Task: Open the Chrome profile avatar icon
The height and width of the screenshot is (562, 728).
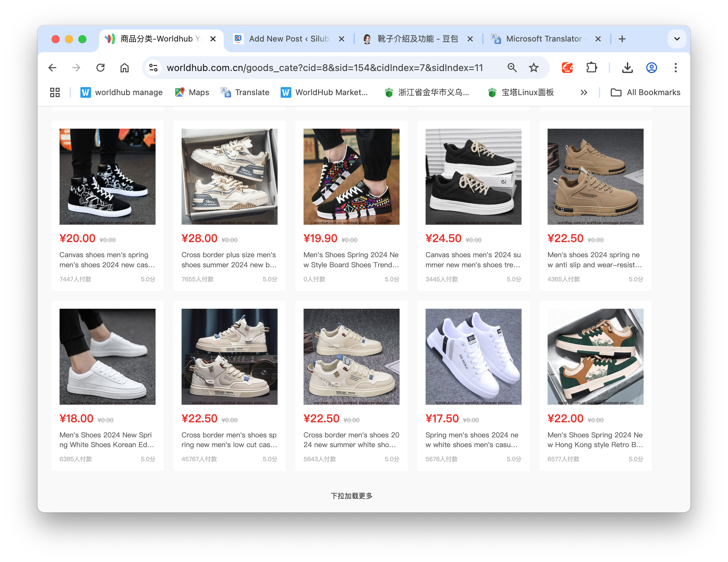Action: tap(651, 68)
